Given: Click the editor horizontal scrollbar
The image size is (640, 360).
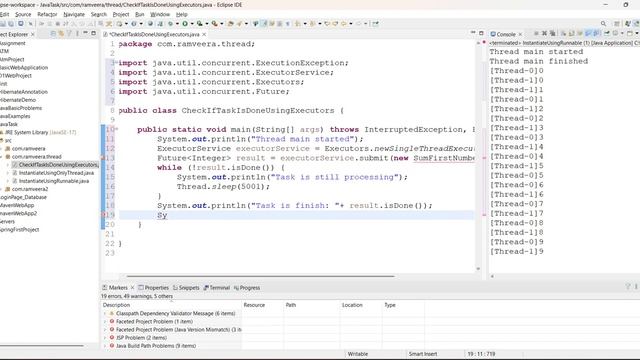Looking at the screenshot, I should point(260,276).
